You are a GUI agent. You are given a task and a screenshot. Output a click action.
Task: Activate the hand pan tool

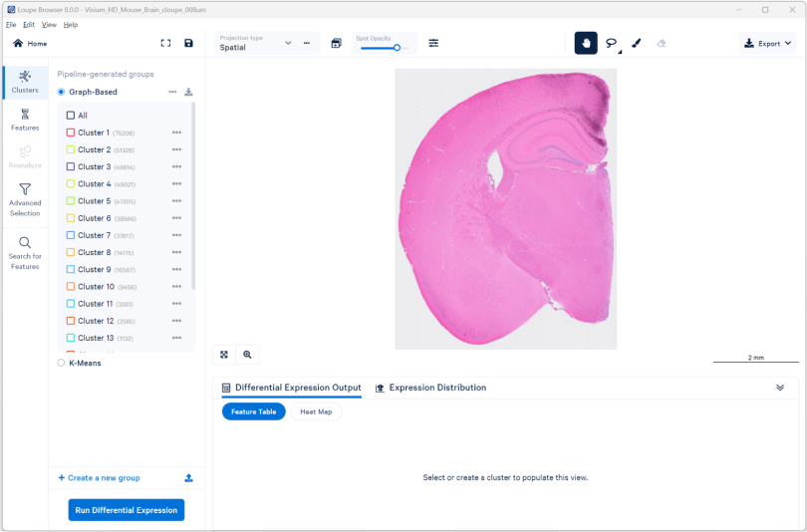tap(586, 43)
